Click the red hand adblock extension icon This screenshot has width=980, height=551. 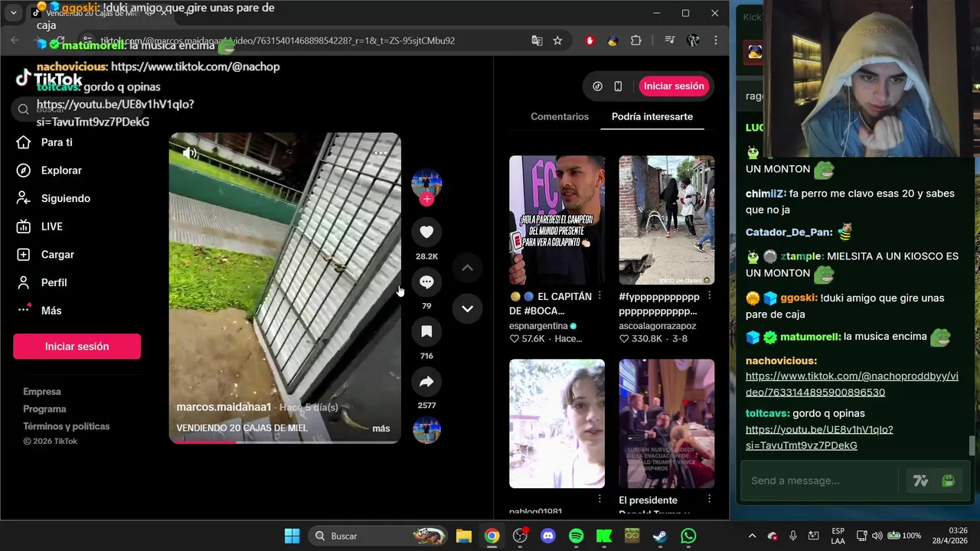pos(589,41)
